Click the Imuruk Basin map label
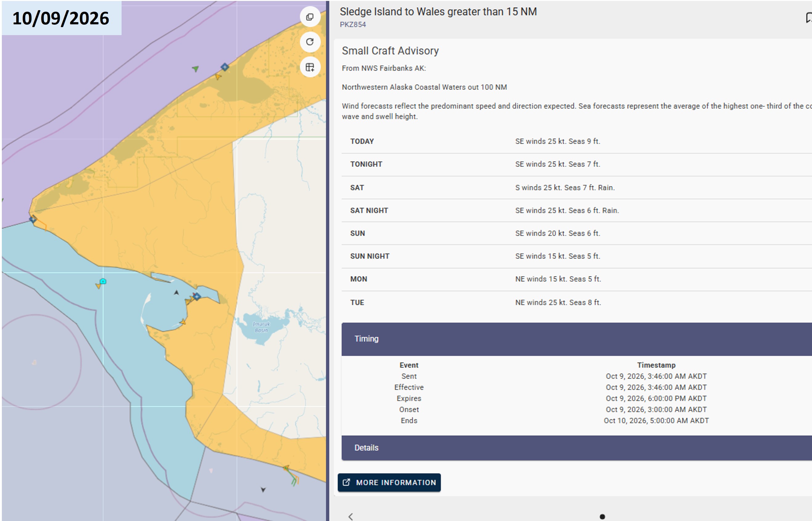Image resolution: width=812 pixels, height=521 pixels. [x=261, y=327]
